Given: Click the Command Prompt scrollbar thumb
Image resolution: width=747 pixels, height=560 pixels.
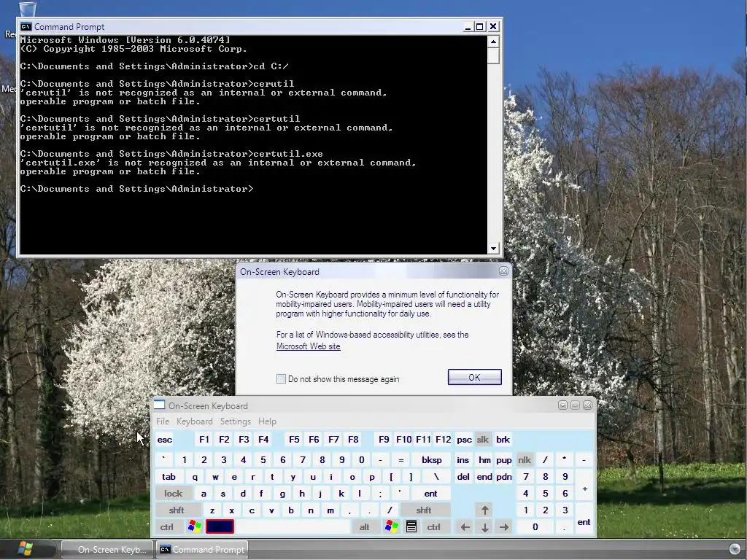Looking at the screenshot, I should point(494,55).
